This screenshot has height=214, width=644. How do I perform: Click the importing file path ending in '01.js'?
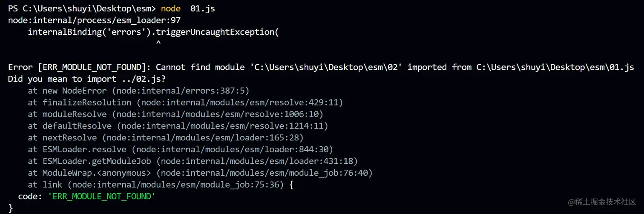[555, 67]
